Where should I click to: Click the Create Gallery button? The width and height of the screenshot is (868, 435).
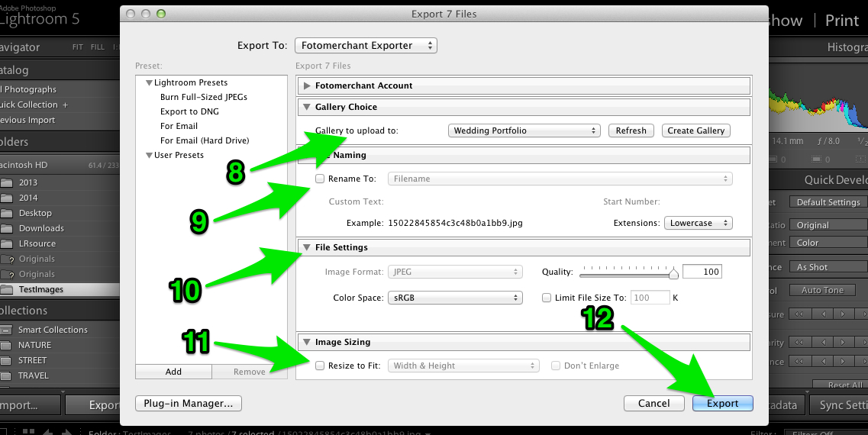click(x=695, y=130)
